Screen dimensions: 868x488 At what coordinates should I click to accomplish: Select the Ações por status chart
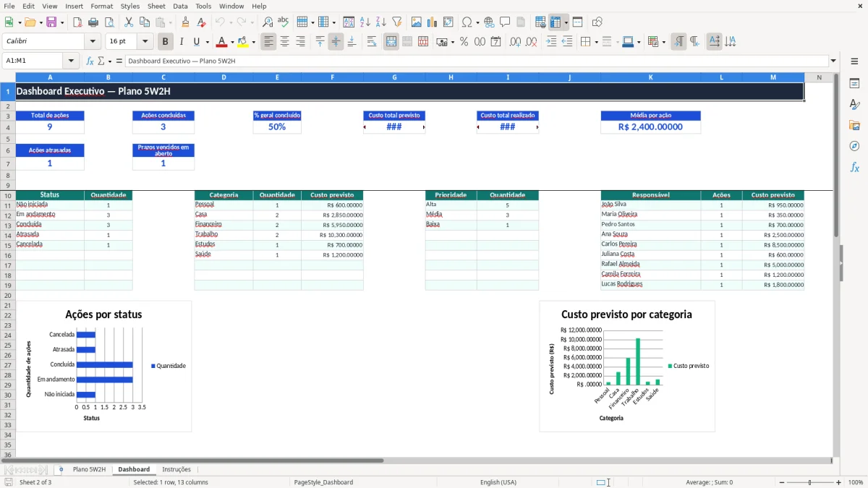[104, 367]
